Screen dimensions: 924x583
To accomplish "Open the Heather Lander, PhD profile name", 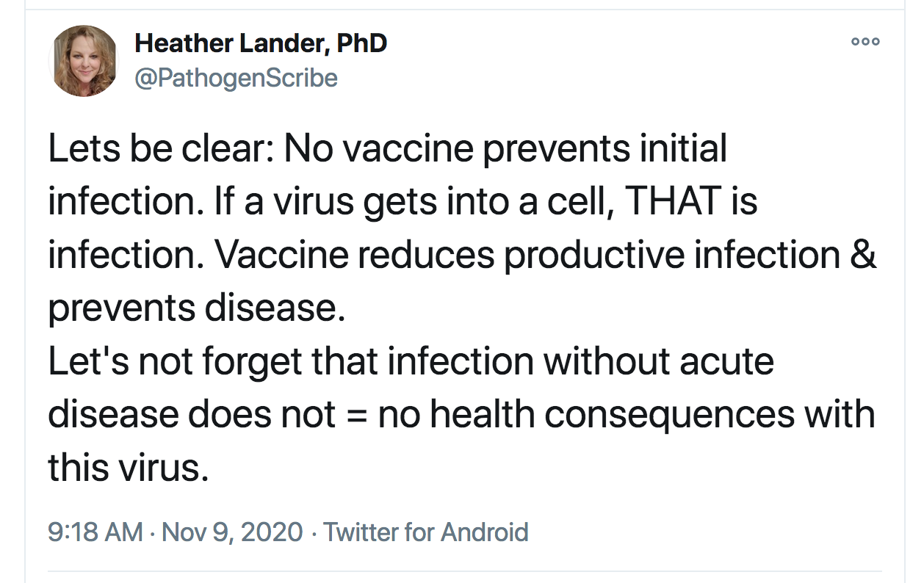I will pos(261,44).
